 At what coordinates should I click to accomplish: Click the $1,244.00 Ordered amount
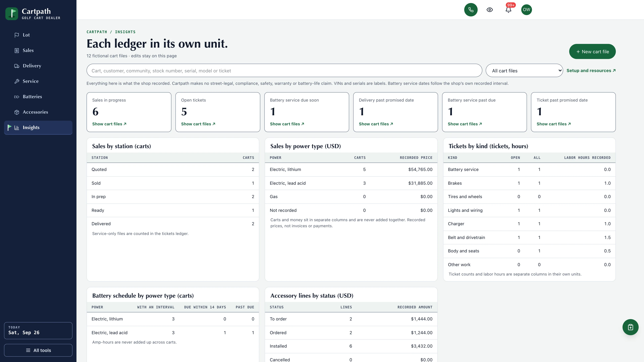tap(421, 333)
